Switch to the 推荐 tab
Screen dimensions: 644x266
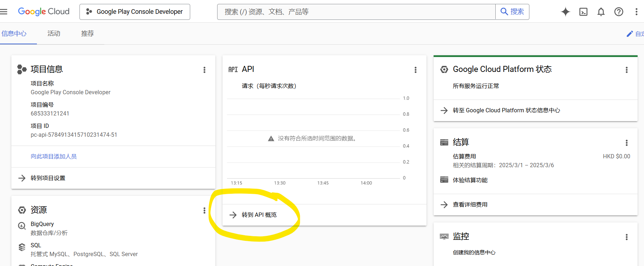tap(87, 34)
